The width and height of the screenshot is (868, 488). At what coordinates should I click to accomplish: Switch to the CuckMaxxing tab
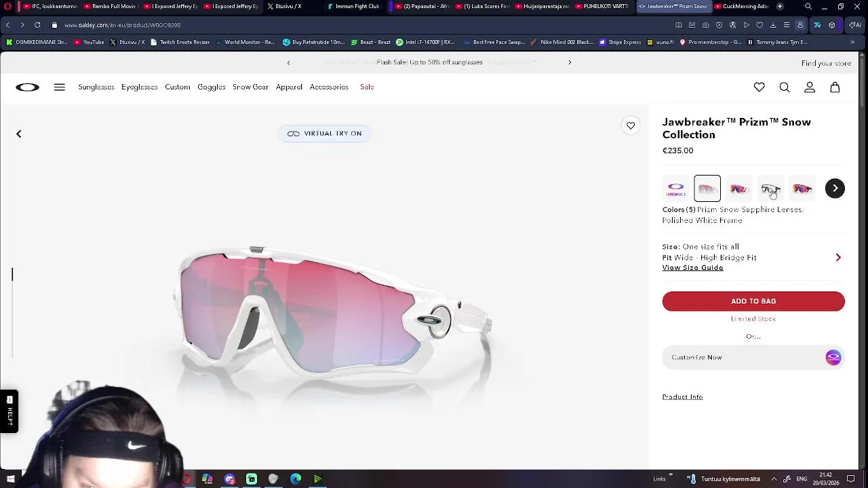pos(741,6)
